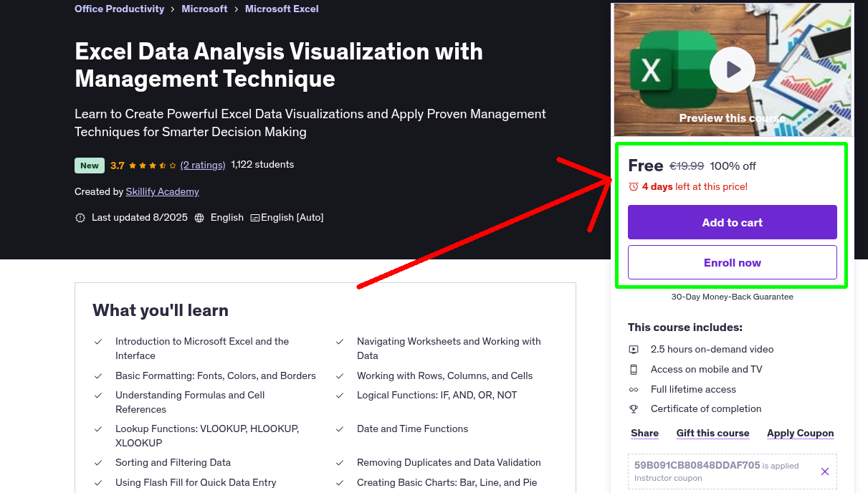868x493 pixels.
Task: Click the New badge
Action: 90,166
